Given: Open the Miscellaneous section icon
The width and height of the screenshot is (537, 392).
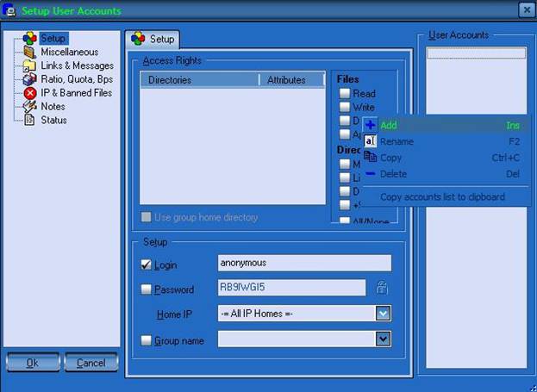Looking at the screenshot, I should (x=30, y=53).
